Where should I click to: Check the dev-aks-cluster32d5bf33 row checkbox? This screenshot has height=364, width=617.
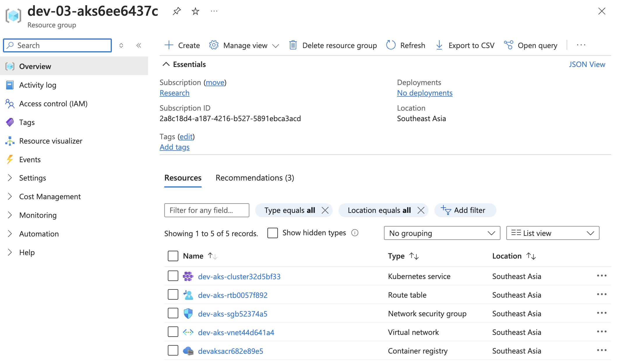click(x=173, y=276)
